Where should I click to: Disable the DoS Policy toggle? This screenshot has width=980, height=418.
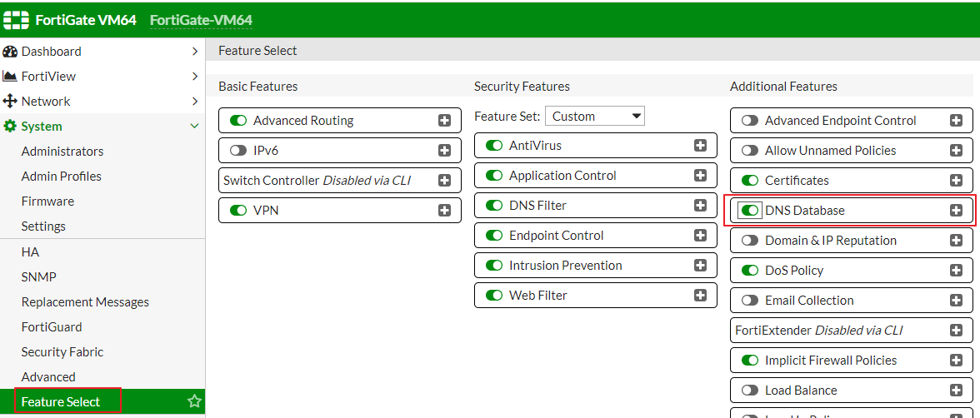pyautogui.click(x=750, y=271)
